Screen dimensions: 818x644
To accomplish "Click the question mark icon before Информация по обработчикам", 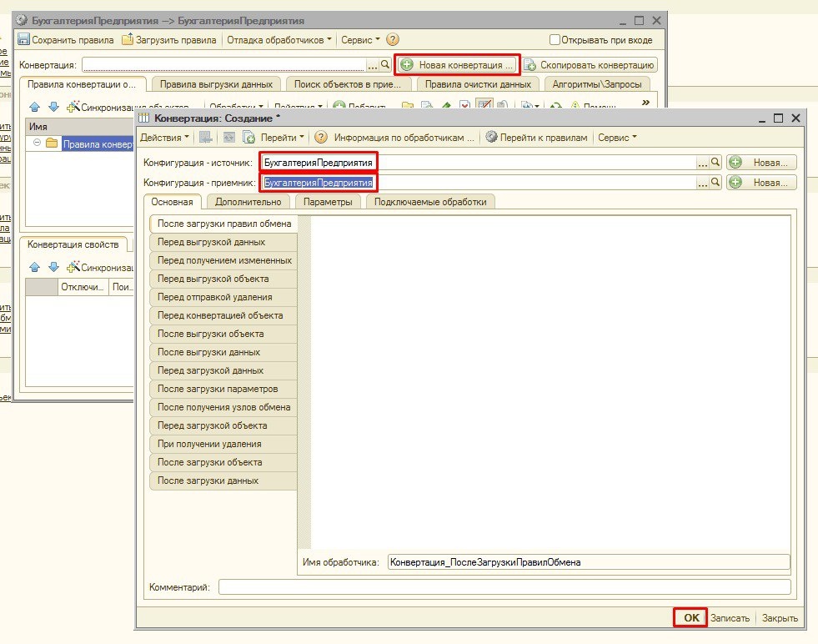I will point(321,138).
